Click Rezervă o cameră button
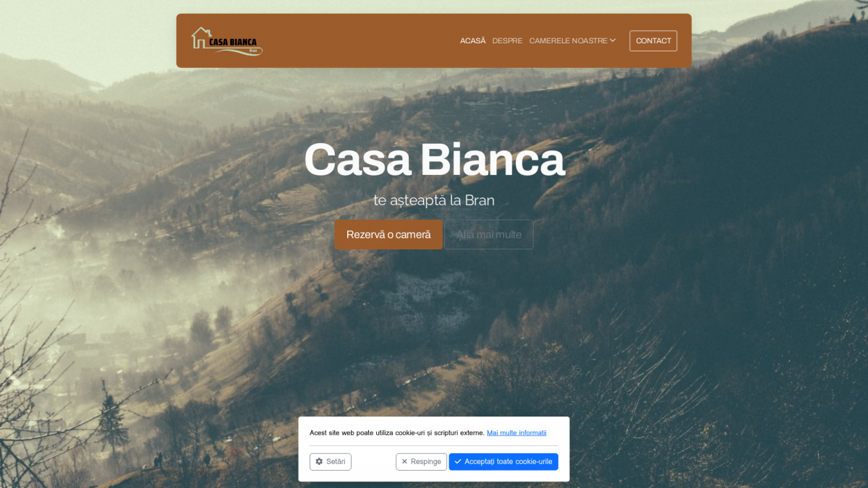Viewport: 868px width, 488px height. tap(388, 234)
